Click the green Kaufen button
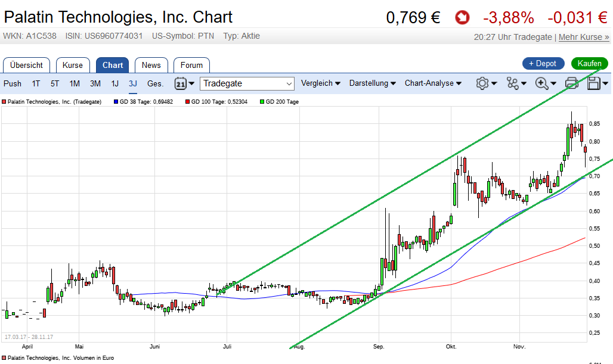Image resolution: width=613 pixels, height=364 pixels. coord(589,63)
